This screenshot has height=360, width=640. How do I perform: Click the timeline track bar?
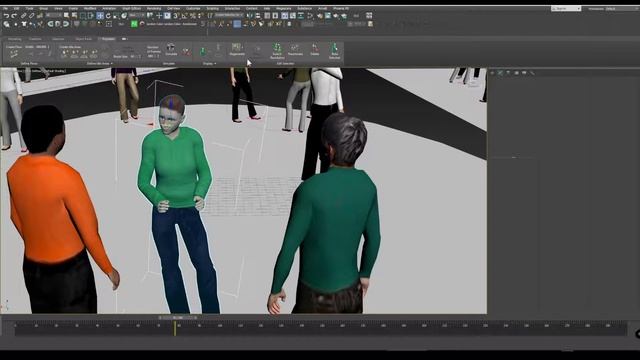point(320,329)
